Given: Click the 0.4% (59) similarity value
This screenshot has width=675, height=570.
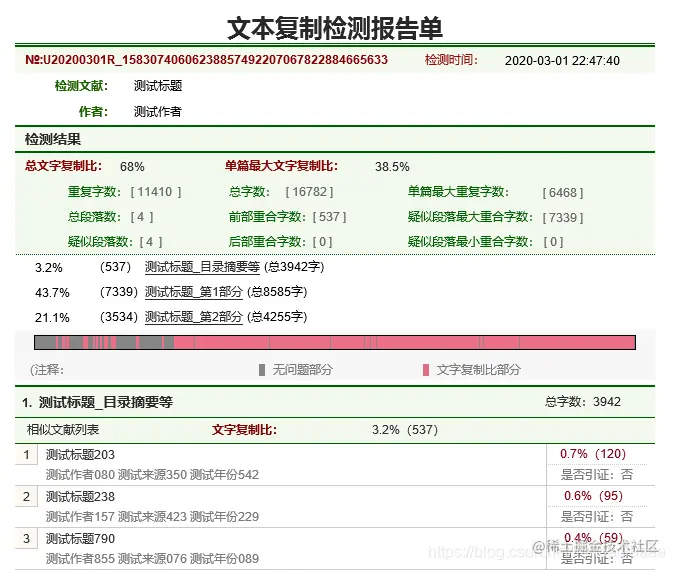Looking at the screenshot, I should (x=594, y=538).
